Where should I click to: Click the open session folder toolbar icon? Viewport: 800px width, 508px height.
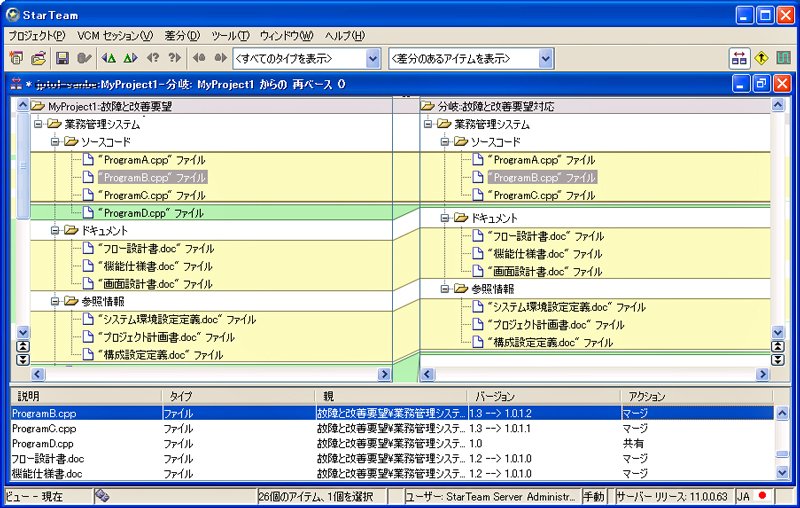coord(38,58)
